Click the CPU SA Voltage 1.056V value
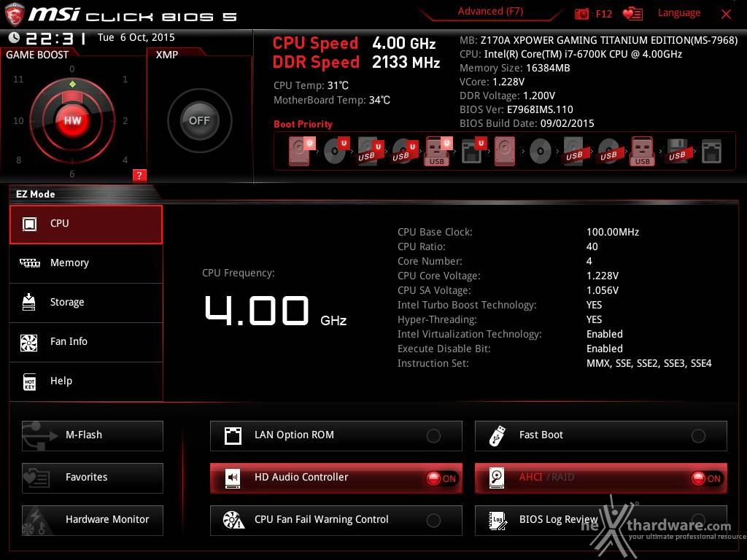Screen dimensions: 747x560 click(603, 290)
